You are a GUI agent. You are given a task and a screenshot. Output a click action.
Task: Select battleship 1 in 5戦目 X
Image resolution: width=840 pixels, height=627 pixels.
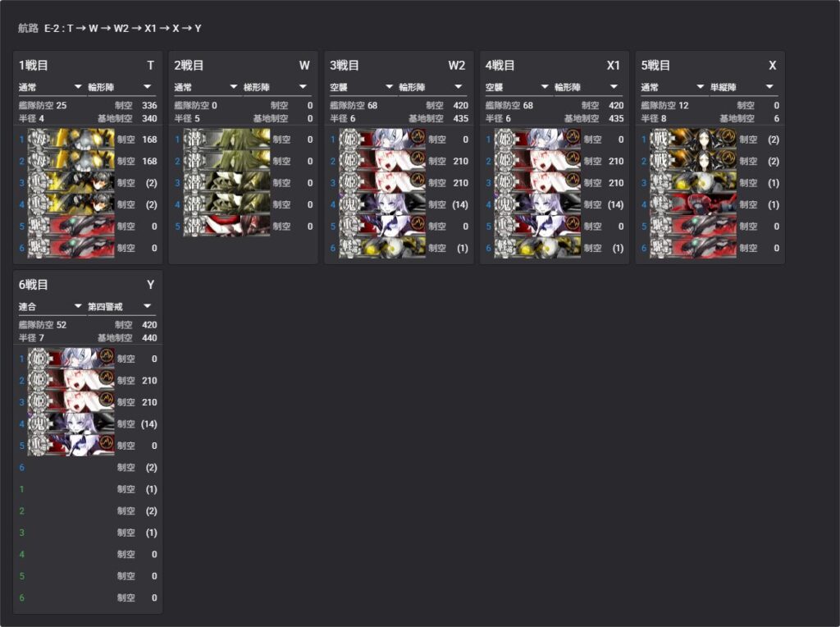coord(692,140)
